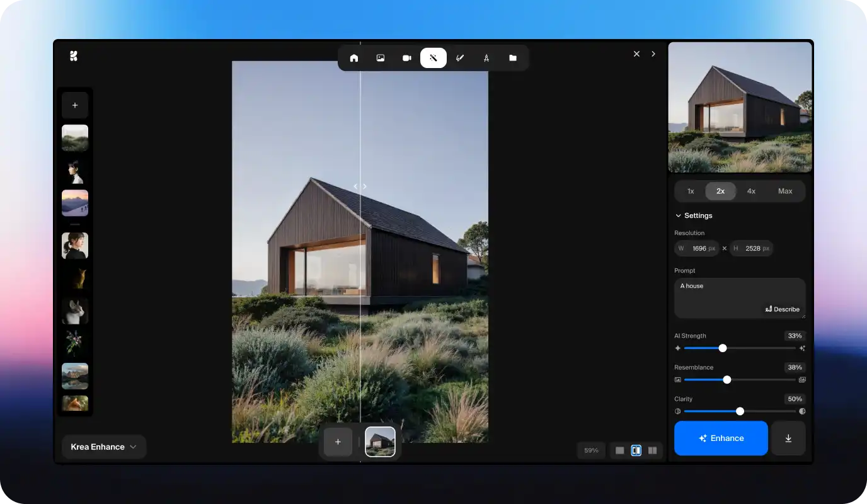Open the Krea Enhance model dropdown
Screen dimensions: 867x504
pos(104,447)
